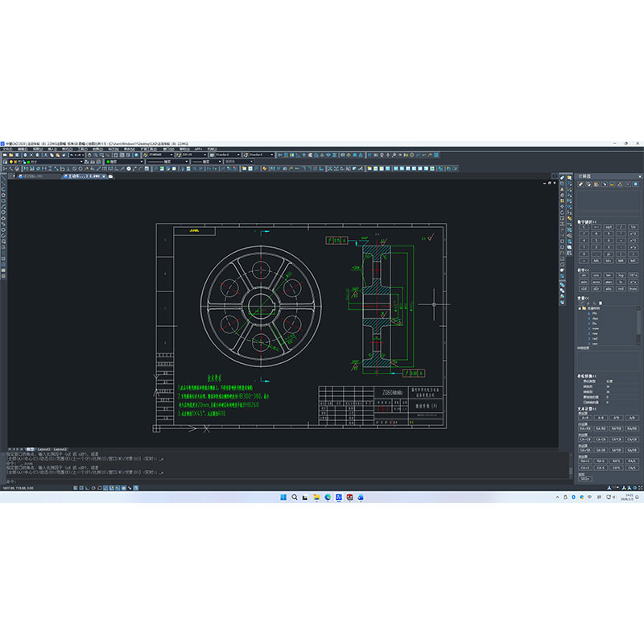This screenshot has width=644, height=644.
Task: Click the Search icon in the taskbar
Action: point(295,497)
